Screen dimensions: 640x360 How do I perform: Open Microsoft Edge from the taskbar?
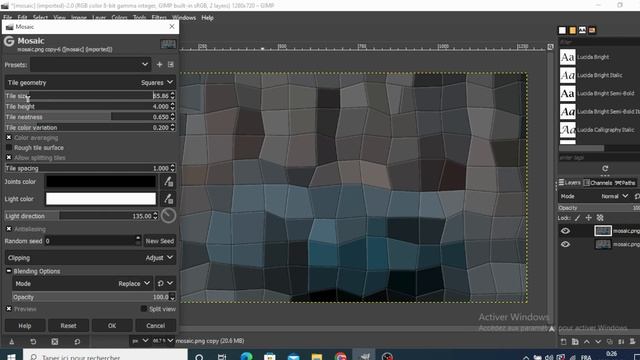(246, 356)
